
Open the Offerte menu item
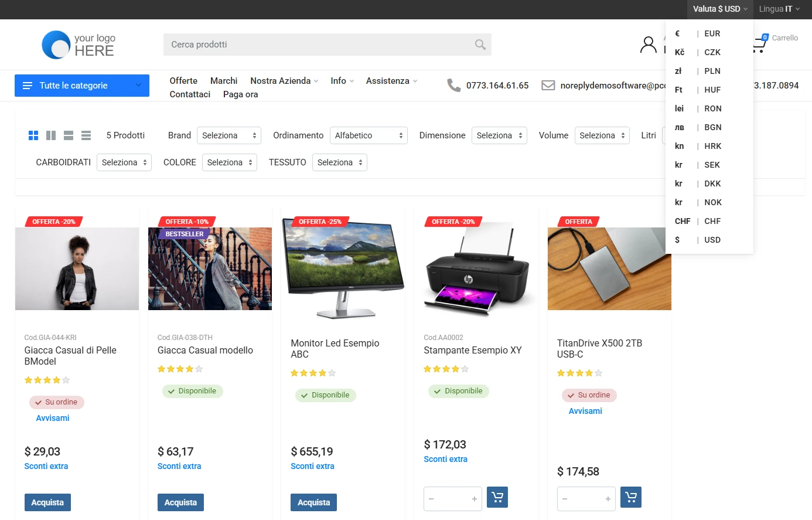pos(183,81)
